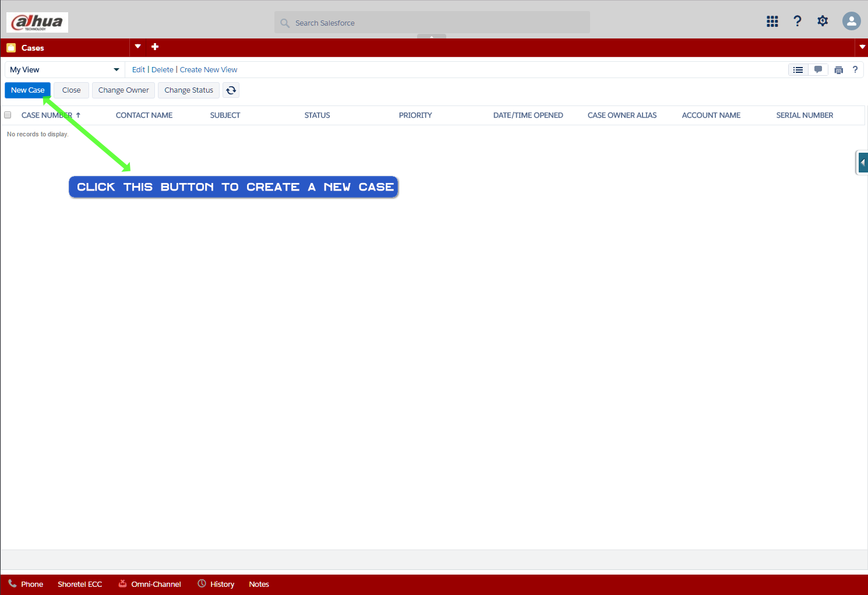Click the Dahua Technology logo
The height and width of the screenshot is (595, 868).
(37, 22)
